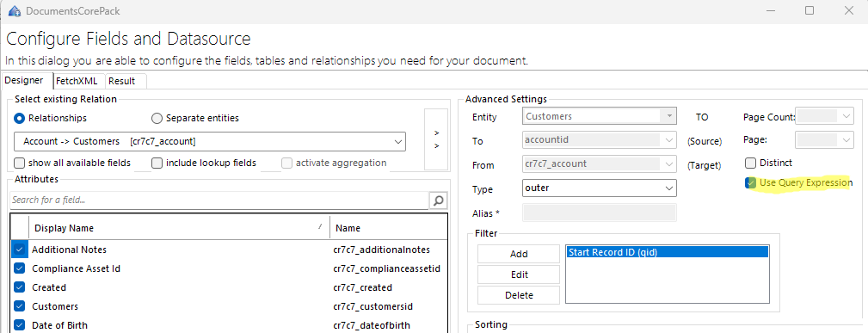868x333 pixels.
Task: Click the cr7c7_created name cell
Action: pos(362,287)
